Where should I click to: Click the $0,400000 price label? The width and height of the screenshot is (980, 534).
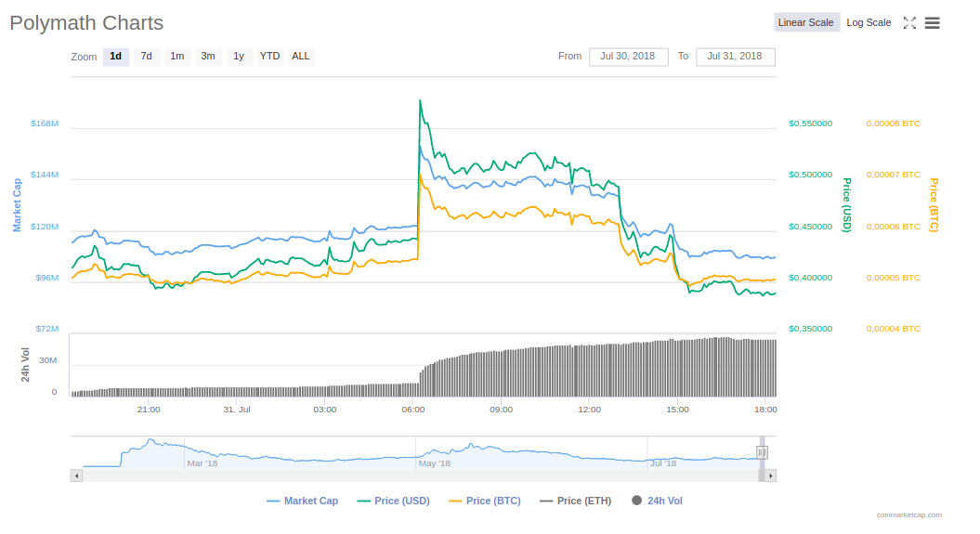(x=811, y=278)
